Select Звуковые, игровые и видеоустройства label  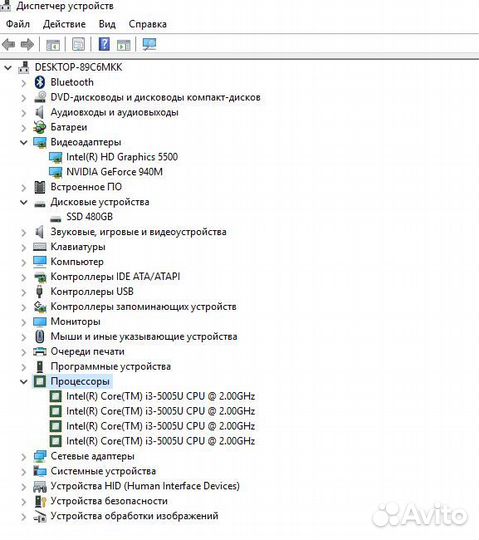(138, 232)
